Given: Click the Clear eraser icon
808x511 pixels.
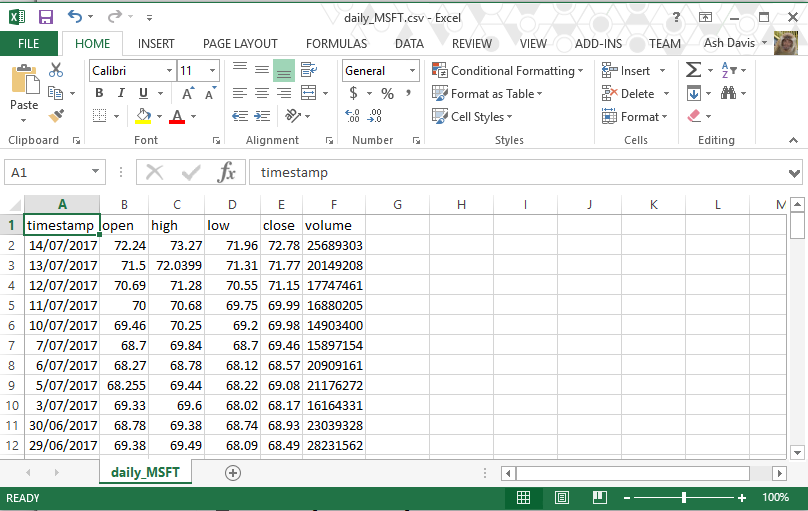Looking at the screenshot, I should click(694, 116).
